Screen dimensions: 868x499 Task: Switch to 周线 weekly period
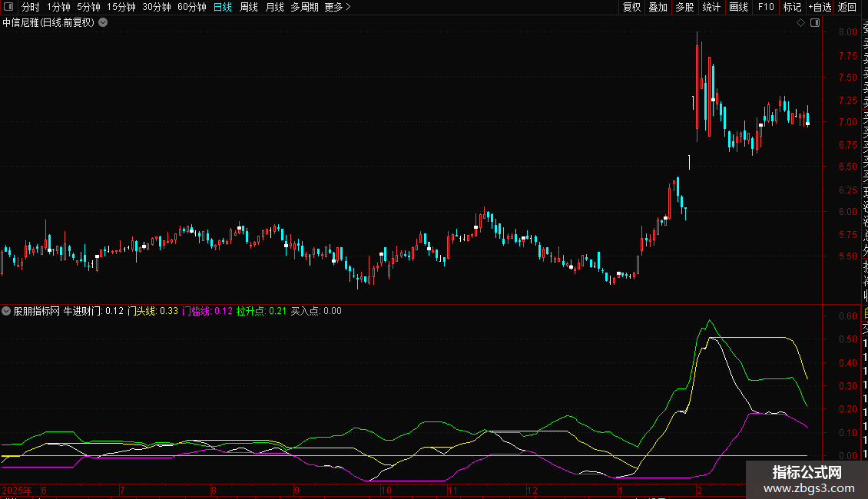point(249,8)
